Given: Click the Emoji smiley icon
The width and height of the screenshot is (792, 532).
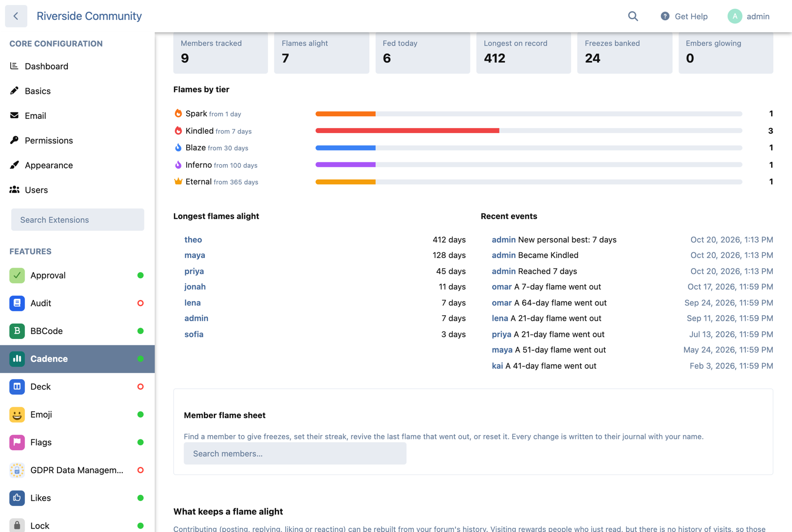Looking at the screenshot, I should (17, 414).
